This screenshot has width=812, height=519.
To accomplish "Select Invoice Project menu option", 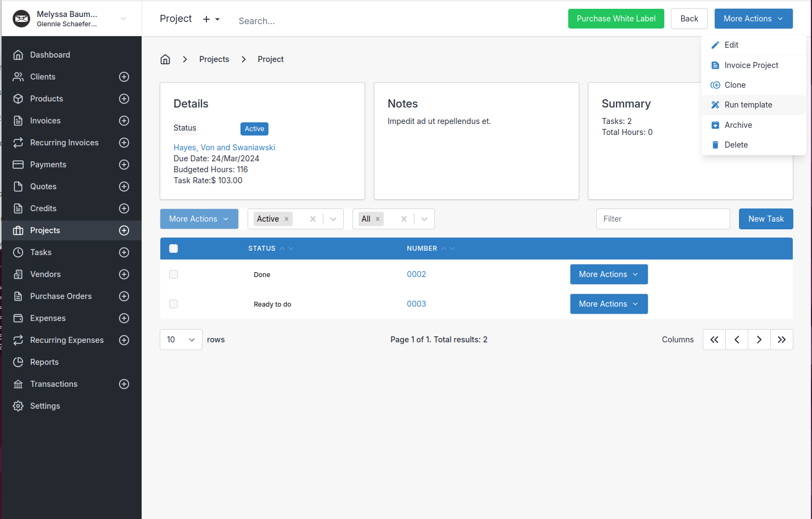I will [x=751, y=65].
